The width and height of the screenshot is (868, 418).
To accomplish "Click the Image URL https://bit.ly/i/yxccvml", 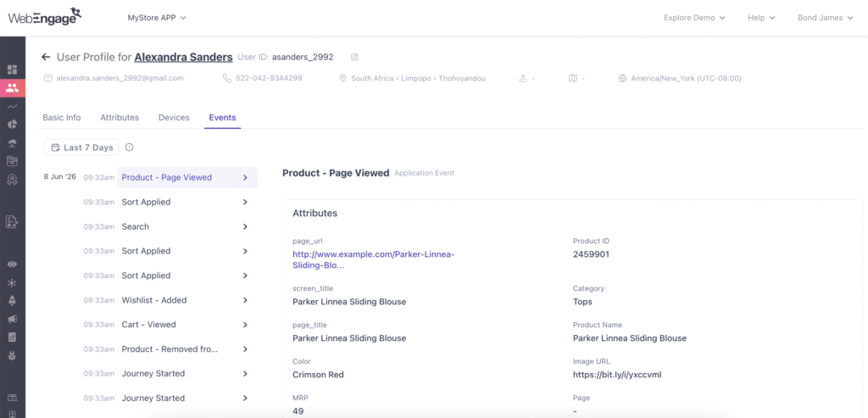I will pyautogui.click(x=617, y=375).
